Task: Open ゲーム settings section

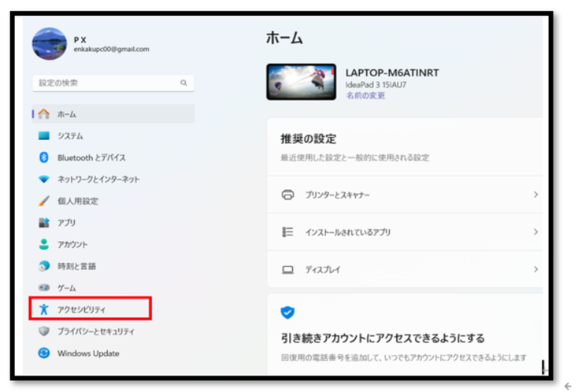Action: (x=113, y=287)
